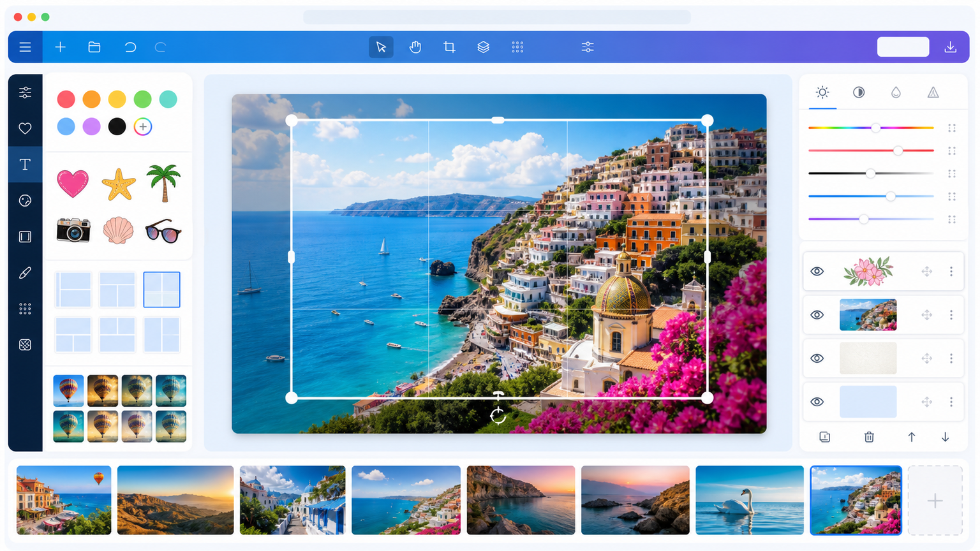Insert the palm tree sticker
Screen dimensions: 980x551
tap(163, 183)
